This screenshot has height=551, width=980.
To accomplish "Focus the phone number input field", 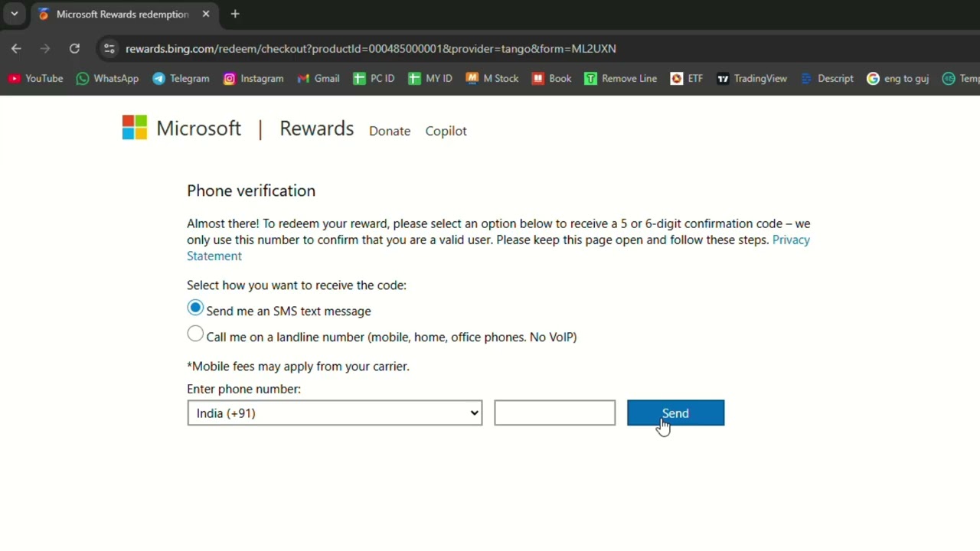I will click(x=554, y=413).
